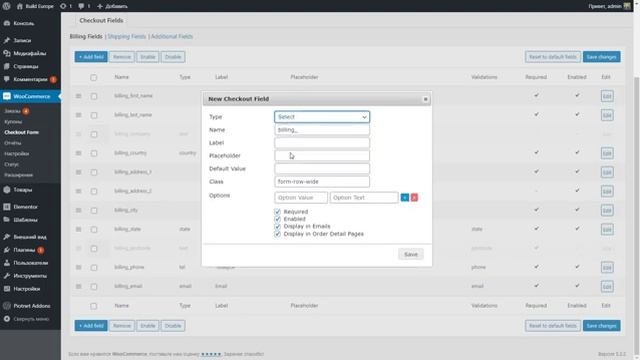The width and height of the screenshot is (640, 360).
Task: Click the blue add option button
Action: click(404, 198)
